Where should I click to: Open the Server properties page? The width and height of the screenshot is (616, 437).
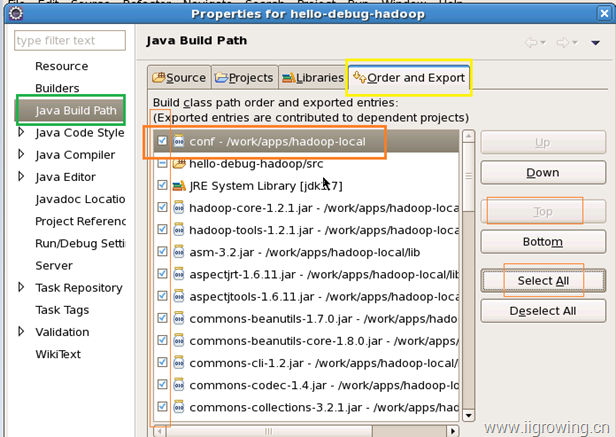coord(54,265)
